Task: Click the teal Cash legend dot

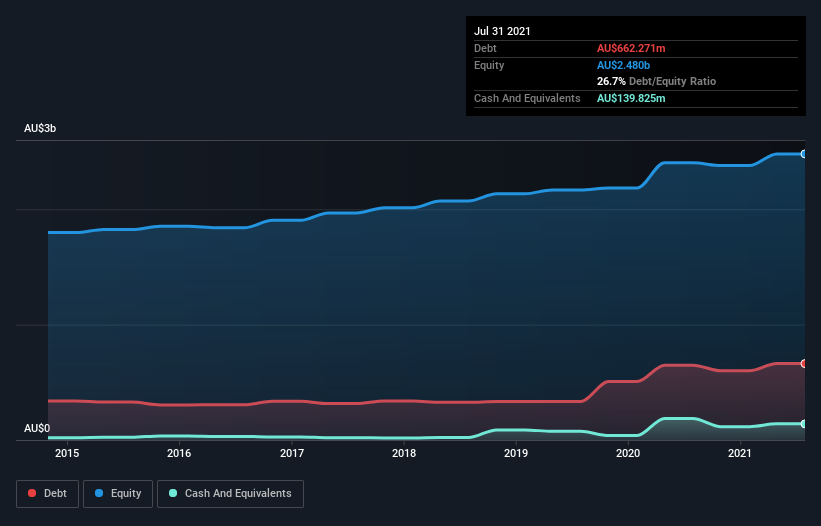Action: click(173, 493)
